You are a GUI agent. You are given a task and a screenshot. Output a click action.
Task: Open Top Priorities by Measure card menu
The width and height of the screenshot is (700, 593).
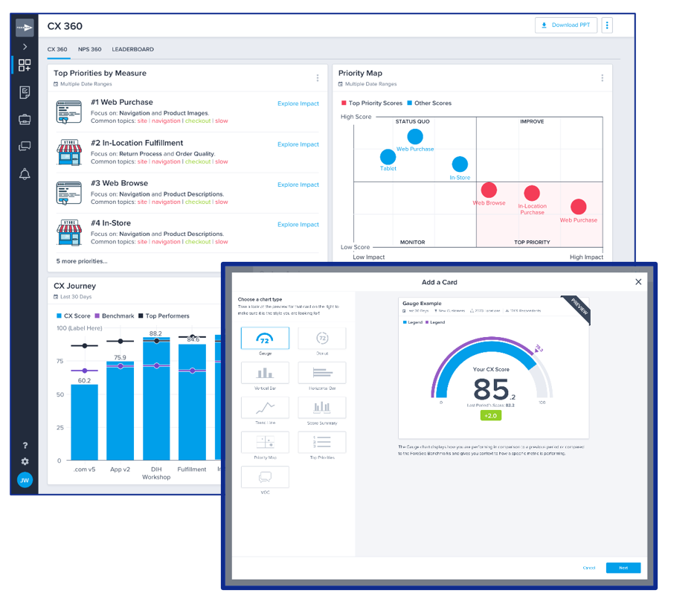tap(318, 78)
